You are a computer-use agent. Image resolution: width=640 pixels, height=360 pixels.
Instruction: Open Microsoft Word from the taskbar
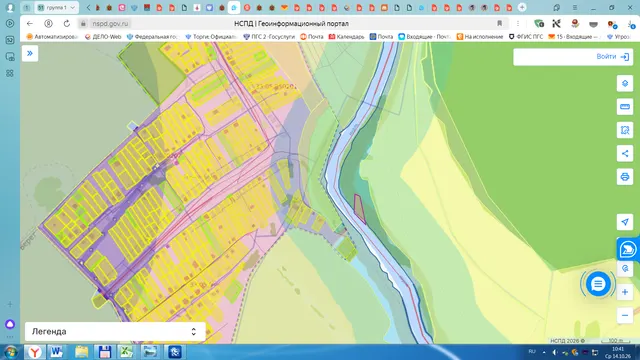[57, 352]
